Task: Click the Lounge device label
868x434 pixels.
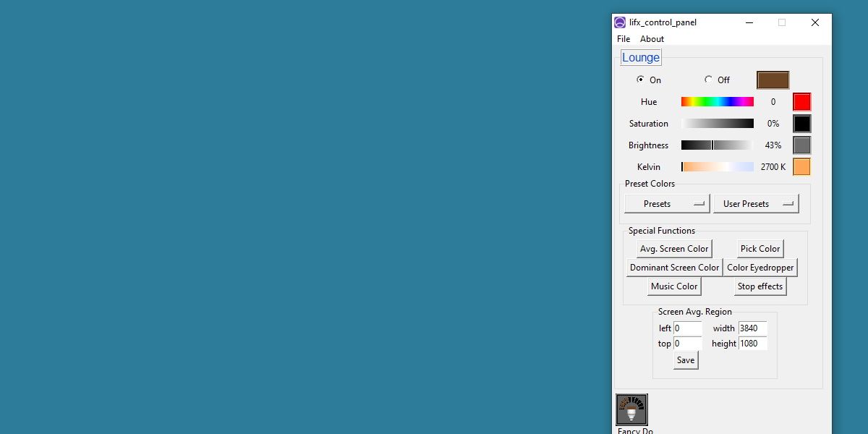Action: (x=641, y=58)
